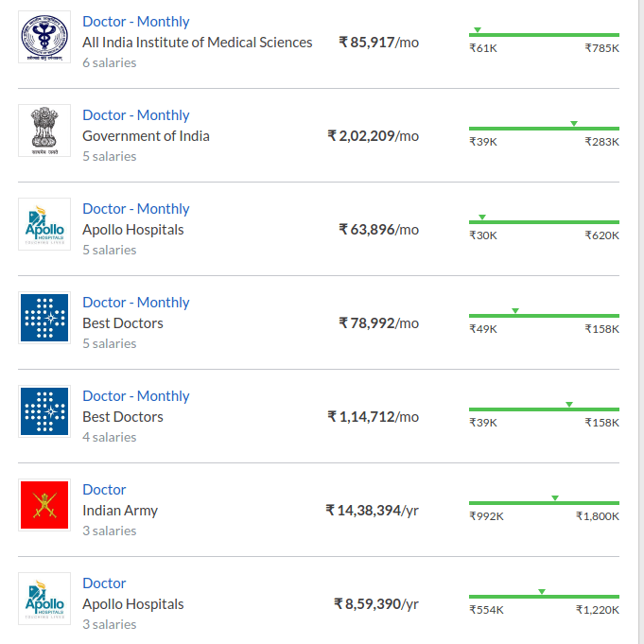Click Apollo Hospitals logo beside the ₹63,896 salary
The height and width of the screenshot is (644, 644).
click(x=44, y=224)
